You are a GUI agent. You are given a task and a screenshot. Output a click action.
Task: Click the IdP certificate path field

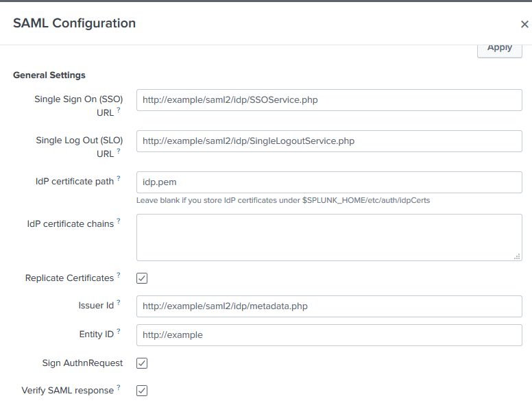(x=329, y=182)
